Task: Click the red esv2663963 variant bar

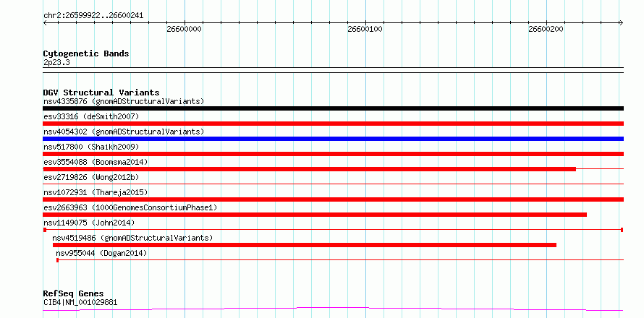Action: [x=315, y=215]
